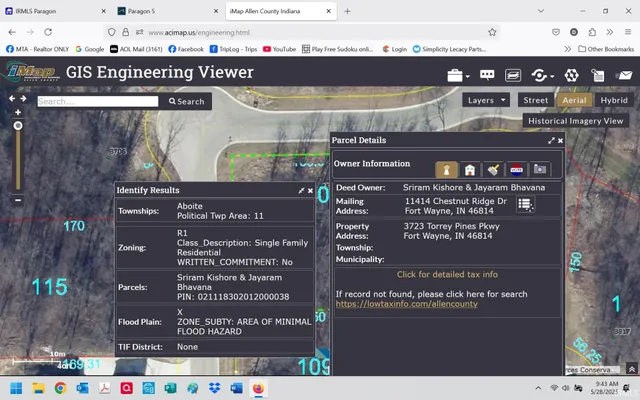Click the mailing address list icon

(x=526, y=204)
